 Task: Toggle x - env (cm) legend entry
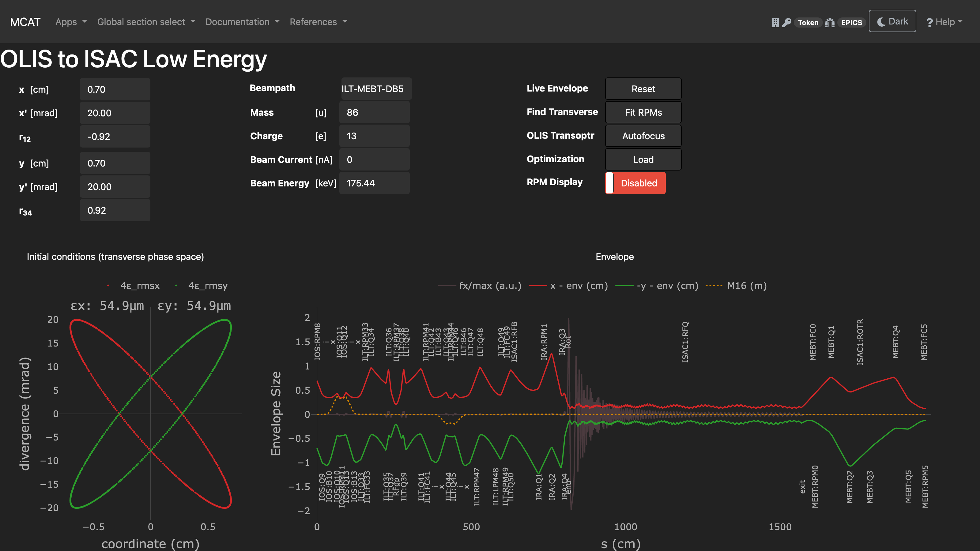(x=568, y=286)
